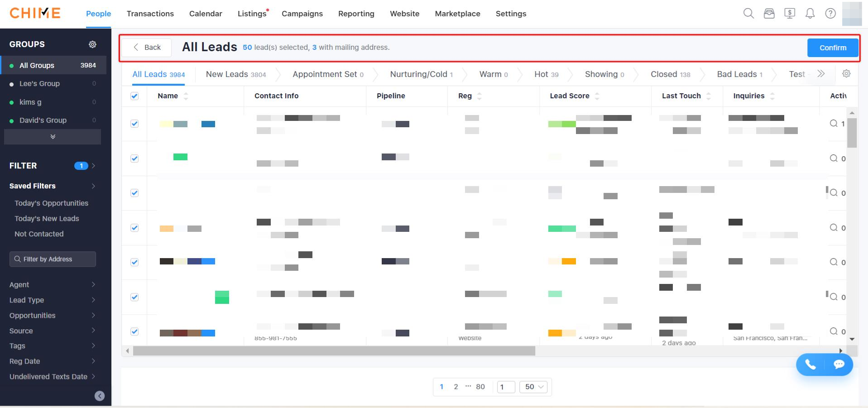Open the help question mark icon
The height and width of the screenshot is (408, 868).
[x=830, y=14]
